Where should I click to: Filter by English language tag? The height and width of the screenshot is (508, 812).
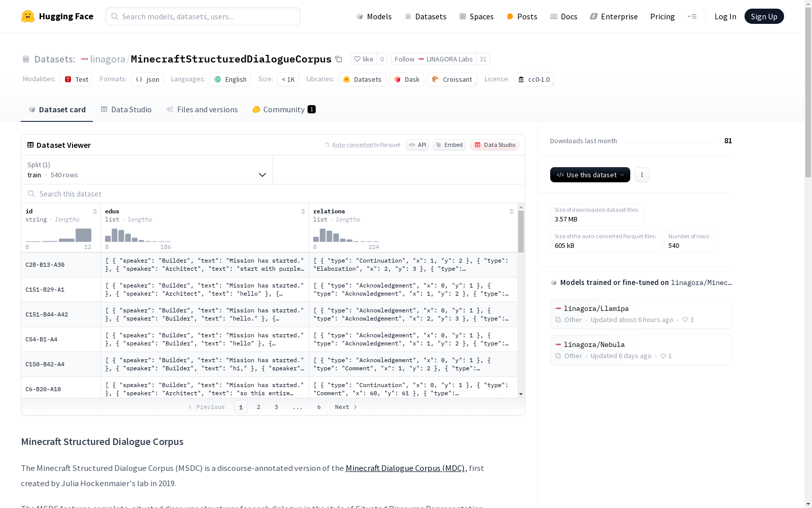point(230,79)
